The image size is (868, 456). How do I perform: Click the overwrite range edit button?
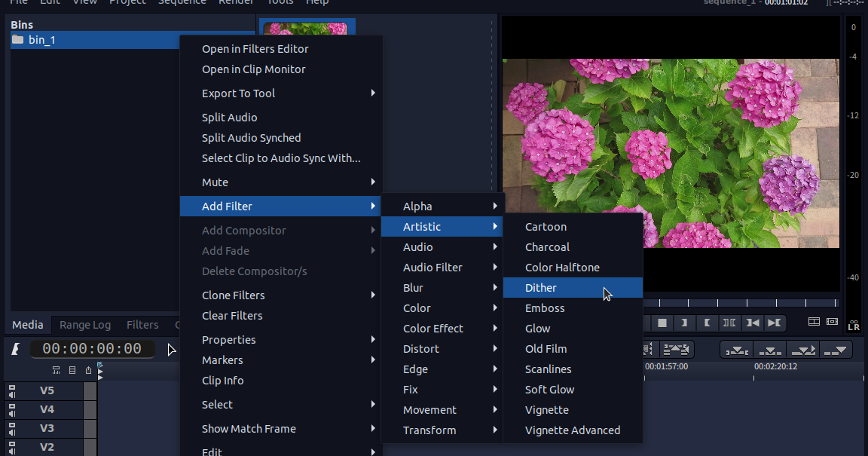(x=737, y=350)
